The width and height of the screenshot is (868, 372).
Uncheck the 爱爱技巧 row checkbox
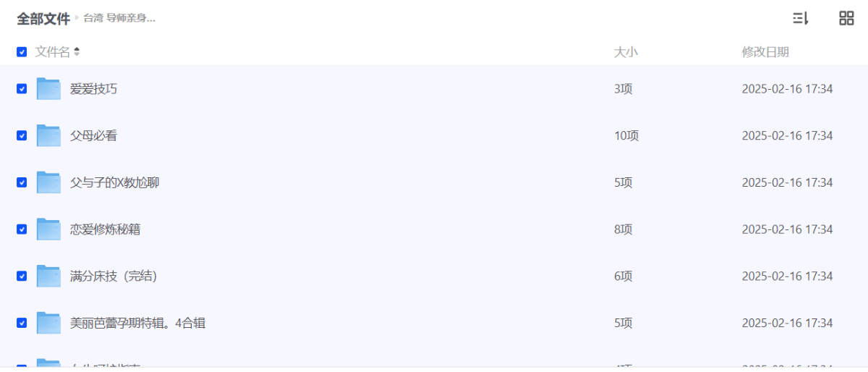22,88
